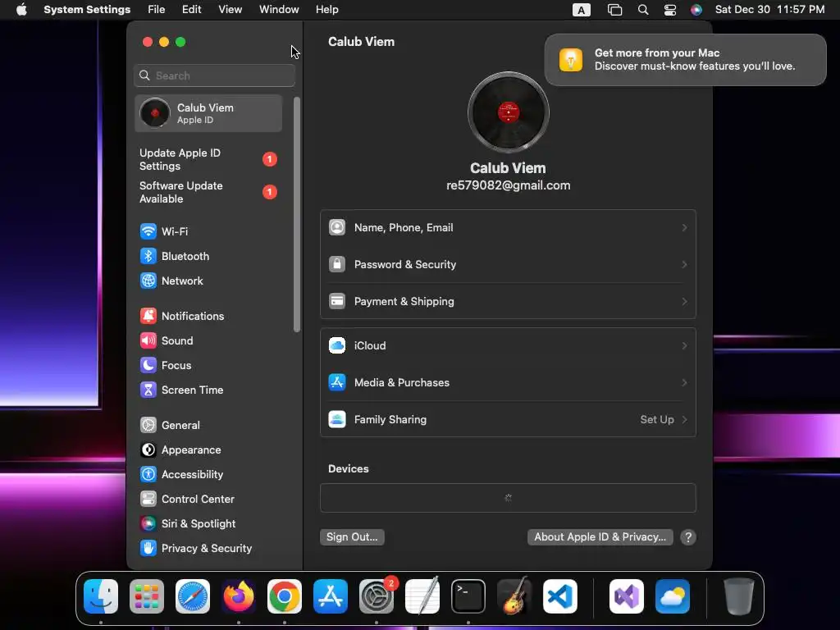The width and height of the screenshot is (840, 630).
Task: Select Calub Viem Apple ID entry
Action: pos(208,113)
